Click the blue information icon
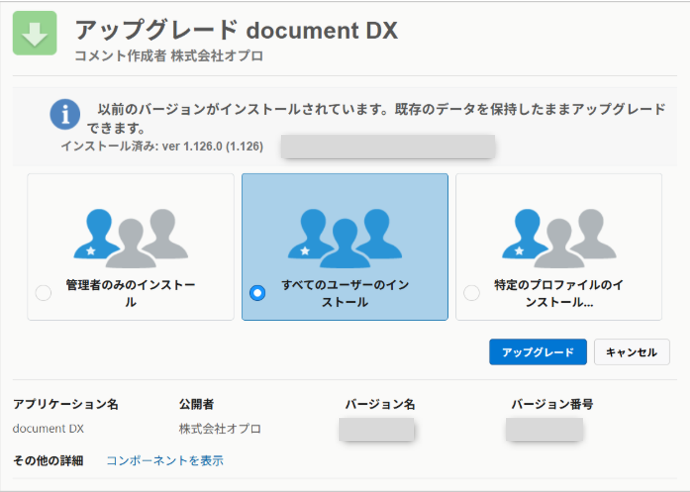 [x=65, y=114]
